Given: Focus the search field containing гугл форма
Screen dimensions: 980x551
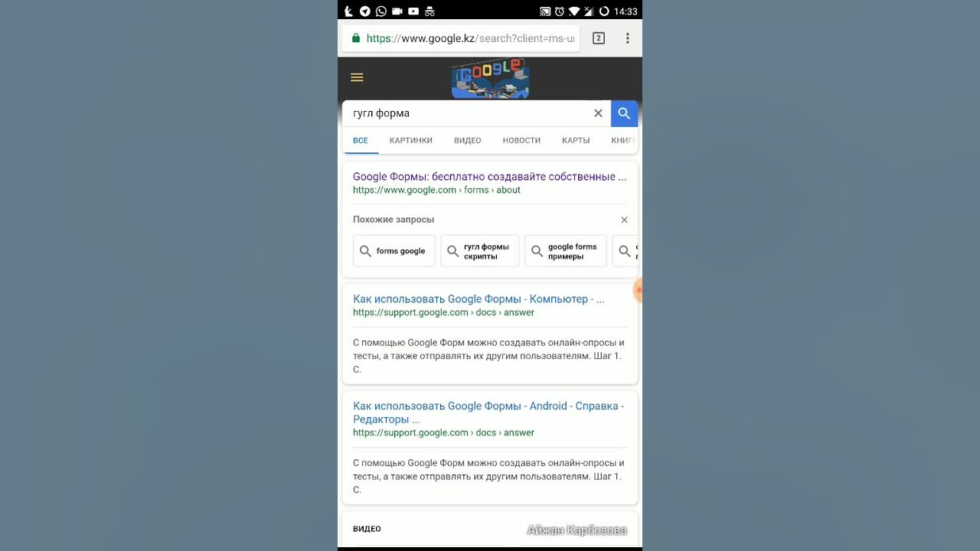Looking at the screenshot, I should click(x=467, y=113).
